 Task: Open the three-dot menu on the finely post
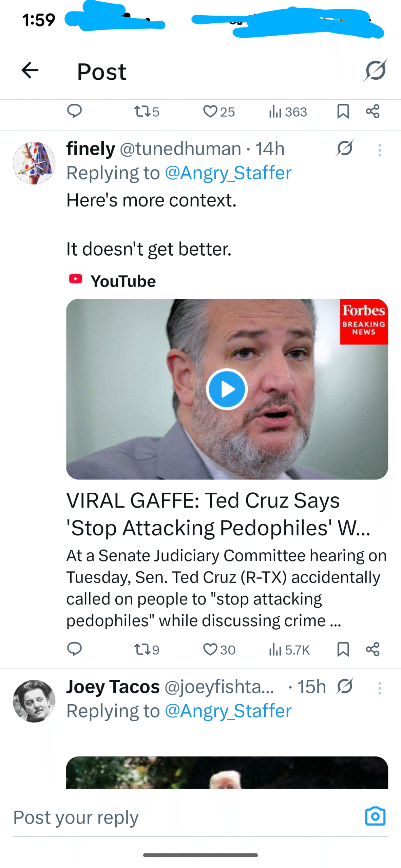tap(380, 150)
